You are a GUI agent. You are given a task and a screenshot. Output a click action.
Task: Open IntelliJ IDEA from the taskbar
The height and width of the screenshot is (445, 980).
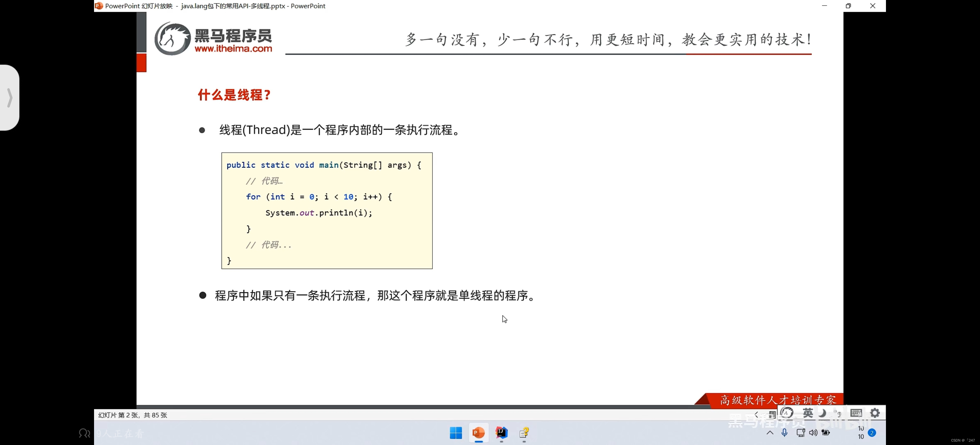click(x=501, y=432)
